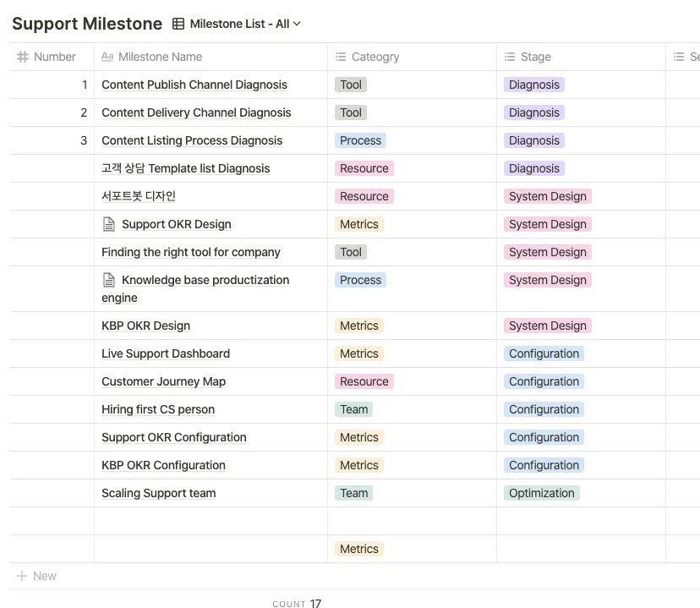Expand the Milestone List - All view dropdown
This screenshot has height=608, width=700.
coord(296,24)
